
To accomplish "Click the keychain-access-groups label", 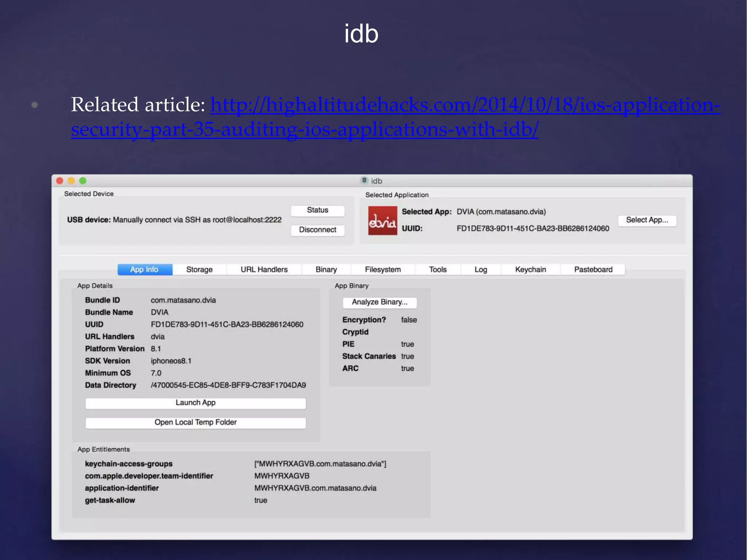I will point(129,464).
